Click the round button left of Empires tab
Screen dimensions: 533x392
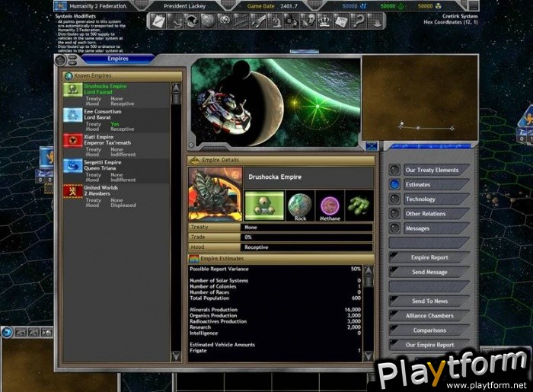click(60, 60)
